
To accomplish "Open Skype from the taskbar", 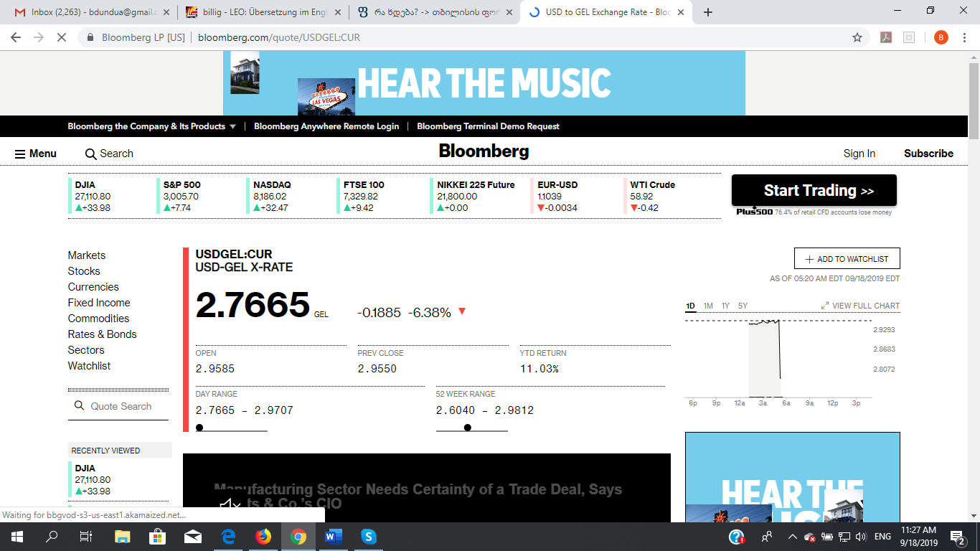I will (x=369, y=536).
